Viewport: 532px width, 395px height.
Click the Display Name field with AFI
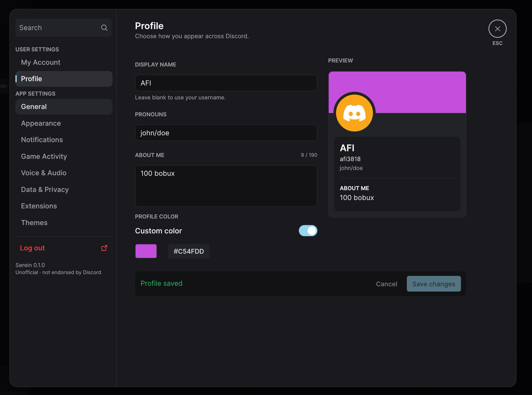pos(226,83)
